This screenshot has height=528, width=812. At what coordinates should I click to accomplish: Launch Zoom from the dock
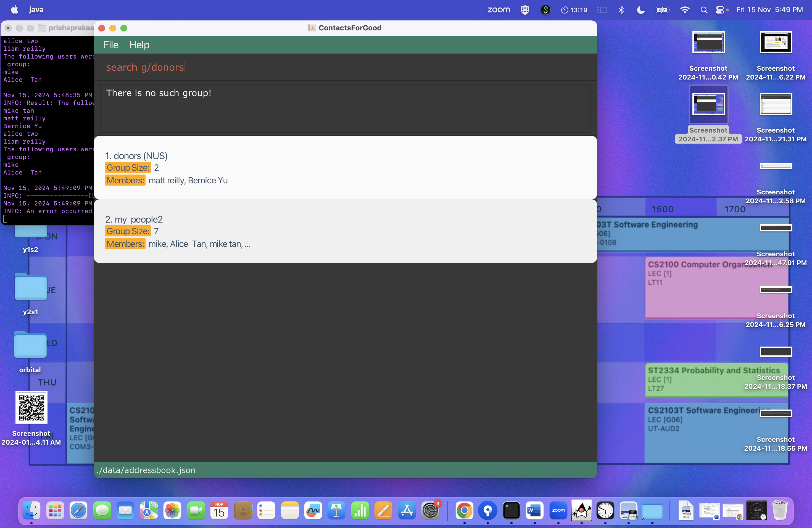(x=558, y=510)
